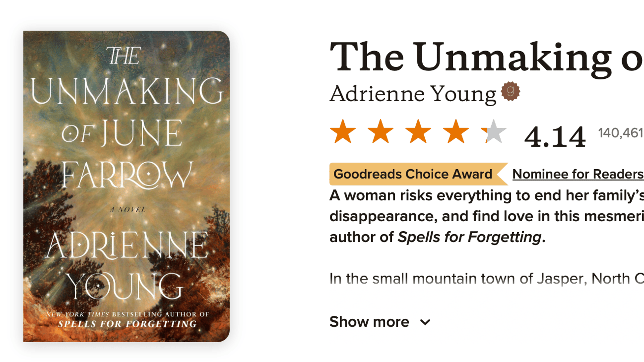Image resolution: width=644 pixels, height=362 pixels.
Task: Click the fourth rating star
Action: 456,131
